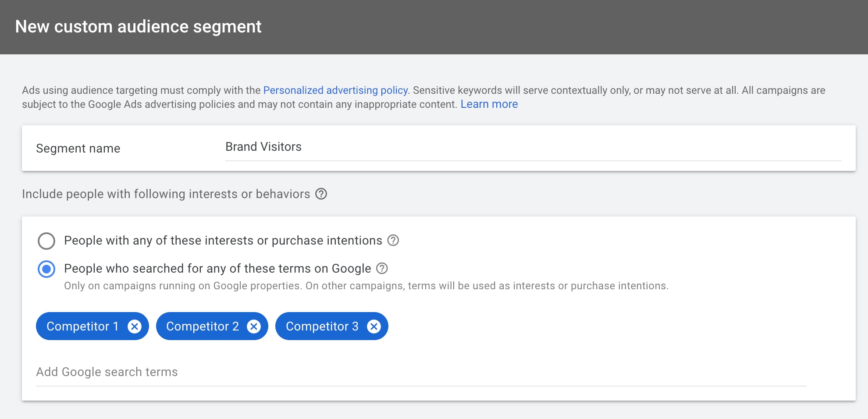Click 'Only on campaigns running on Google' note
Image resolution: width=868 pixels, height=419 pixels.
coord(366,286)
